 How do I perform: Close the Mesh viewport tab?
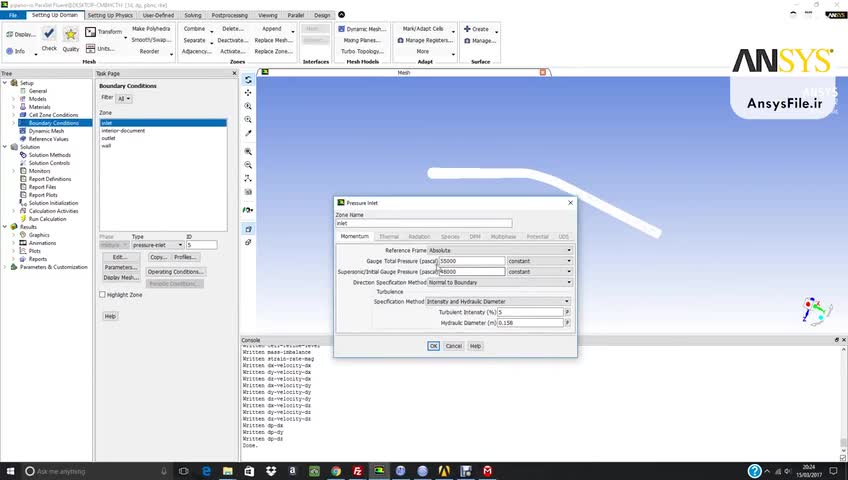tap(542, 72)
